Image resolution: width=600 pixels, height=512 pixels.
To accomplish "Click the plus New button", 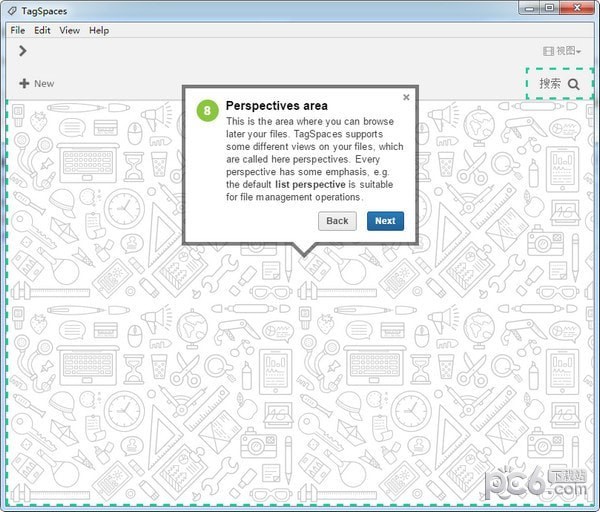I will tap(37, 84).
